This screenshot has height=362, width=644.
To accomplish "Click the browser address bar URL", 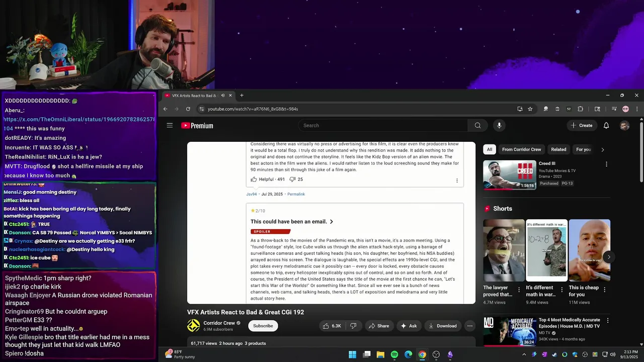I will click(253, 109).
